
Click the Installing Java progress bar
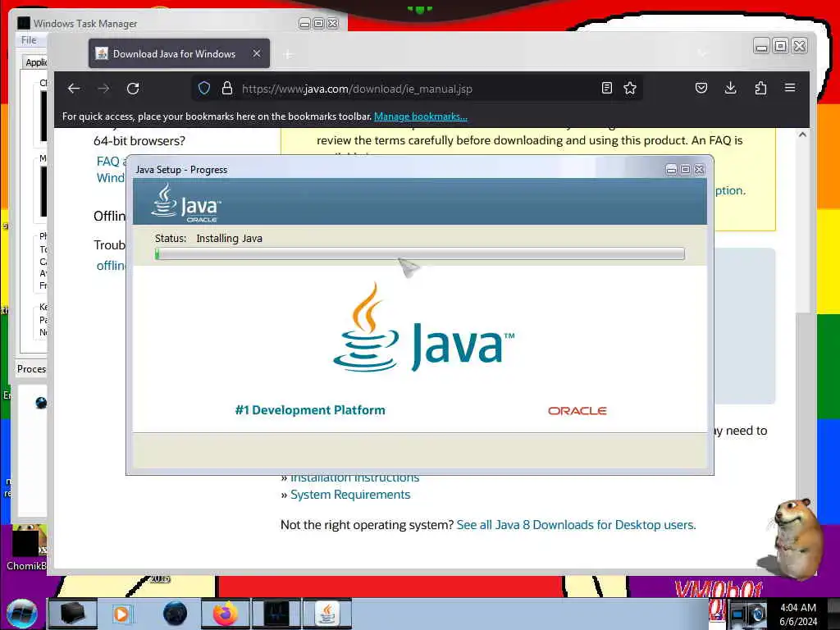[x=419, y=254]
